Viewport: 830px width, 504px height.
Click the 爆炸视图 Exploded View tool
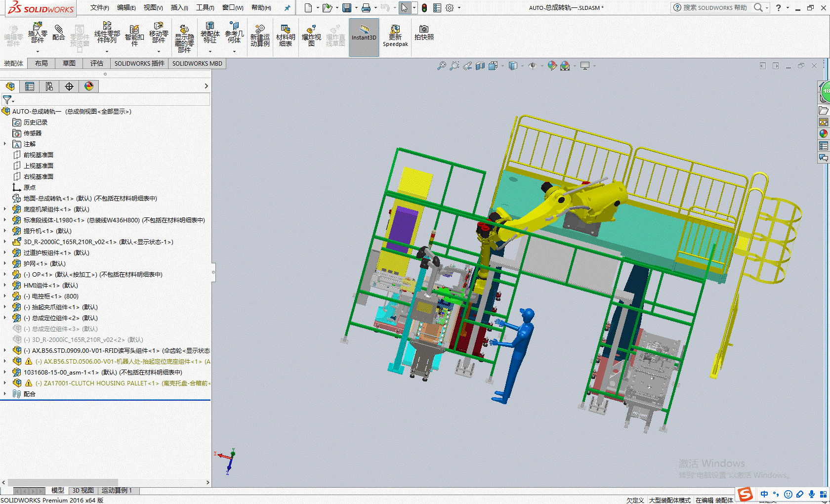pyautogui.click(x=311, y=36)
